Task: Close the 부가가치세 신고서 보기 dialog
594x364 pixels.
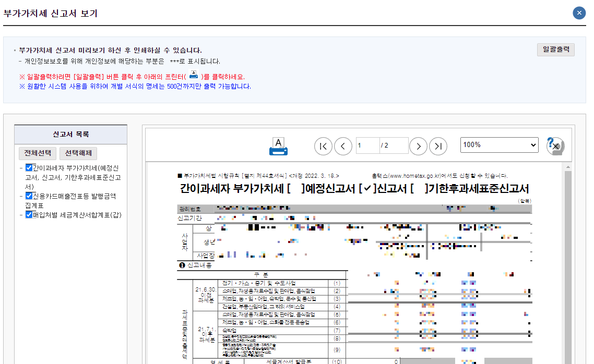Action: 579,13
